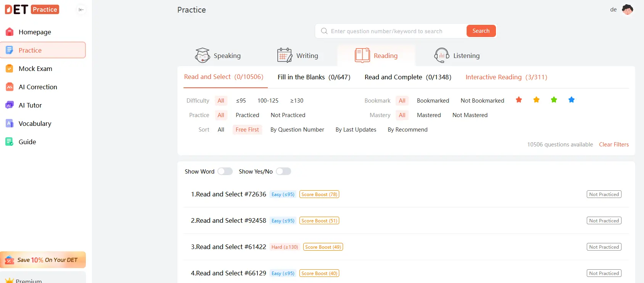Collapse the sidebar with the arrow icon
This screenshot has width=644, height=283.
(x=81, y=10)
